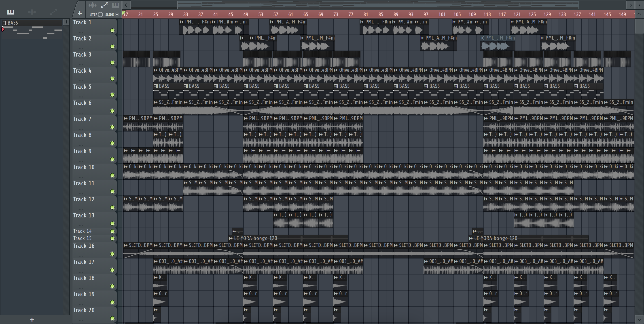Click the plus icon beside the STEP option

point(80,13)
